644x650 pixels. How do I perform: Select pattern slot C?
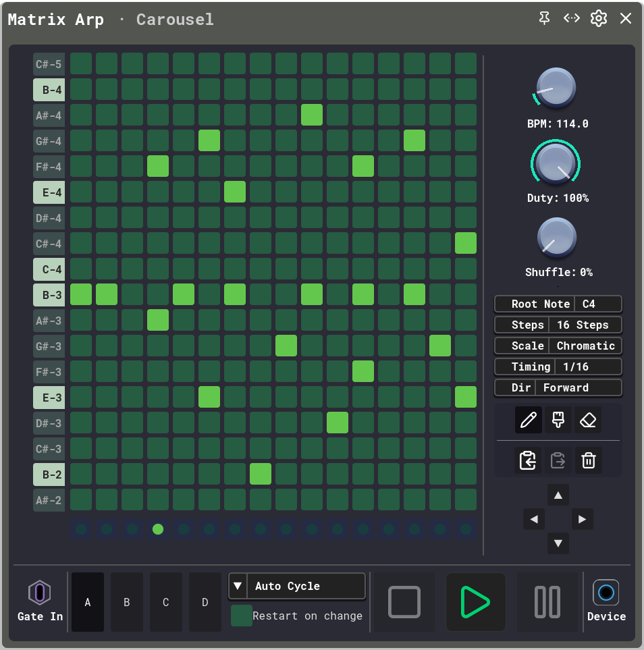(x=166, y=602)
